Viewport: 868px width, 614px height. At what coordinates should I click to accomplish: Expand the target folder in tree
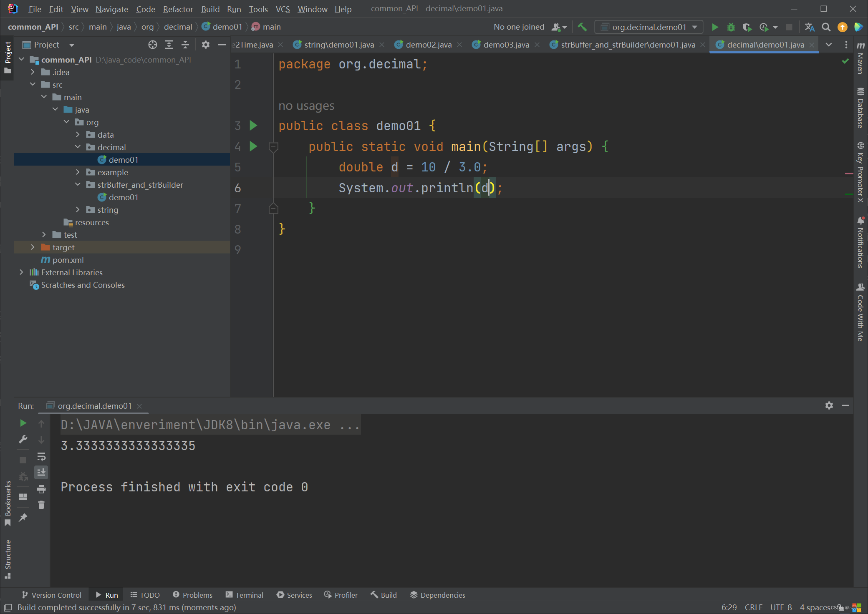tap(33, 247)
